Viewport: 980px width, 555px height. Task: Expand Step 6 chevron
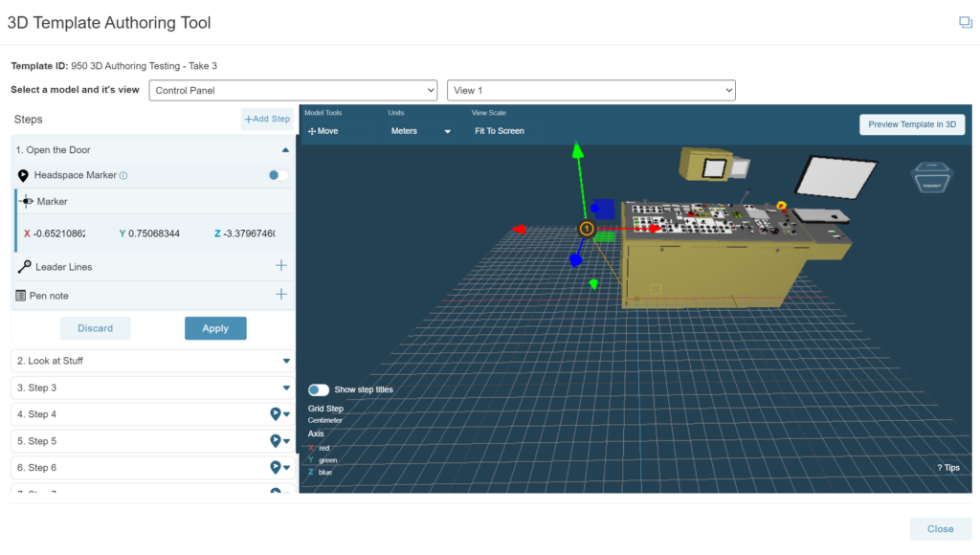point(287,468)
